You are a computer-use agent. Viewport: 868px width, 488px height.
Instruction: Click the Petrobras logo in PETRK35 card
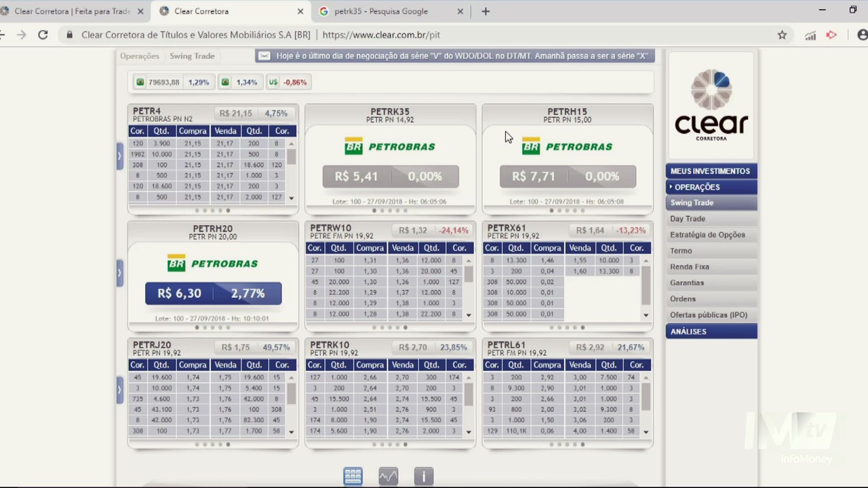[x=390, y=146]
